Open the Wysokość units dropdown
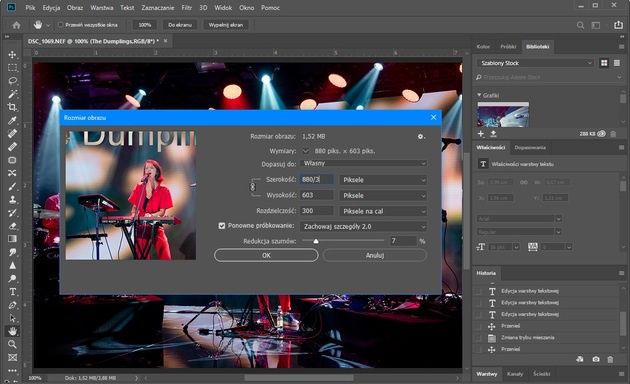630x384 pixels. (x=383, y=196)
